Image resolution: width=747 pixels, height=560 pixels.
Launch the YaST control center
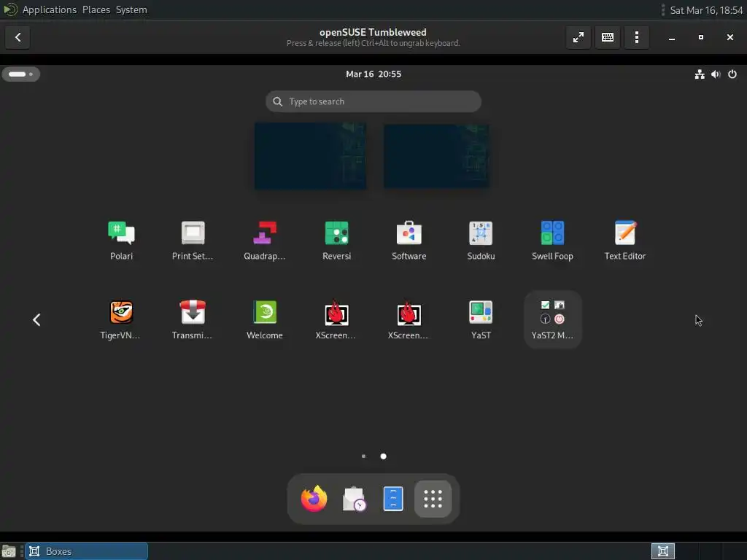tap(481, 319)
